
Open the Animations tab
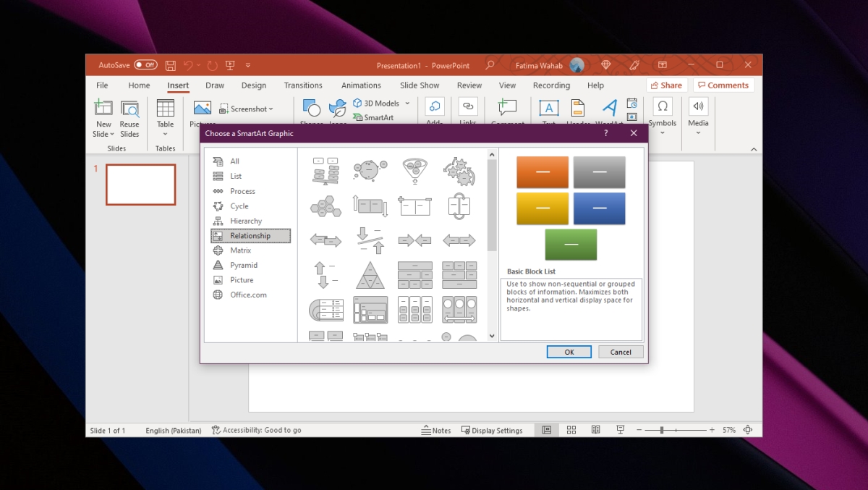click(361, 85)
